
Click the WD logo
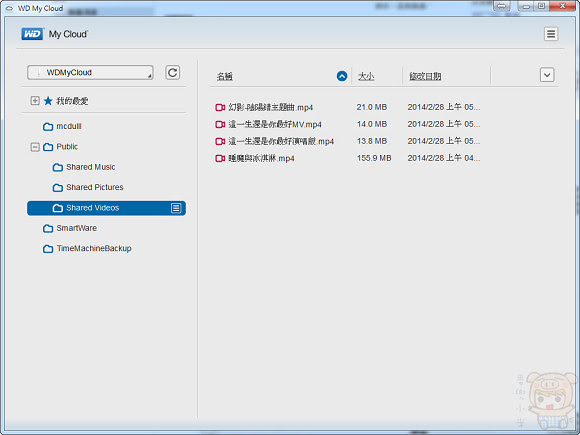pyautogui.click(x=32, y=34)
